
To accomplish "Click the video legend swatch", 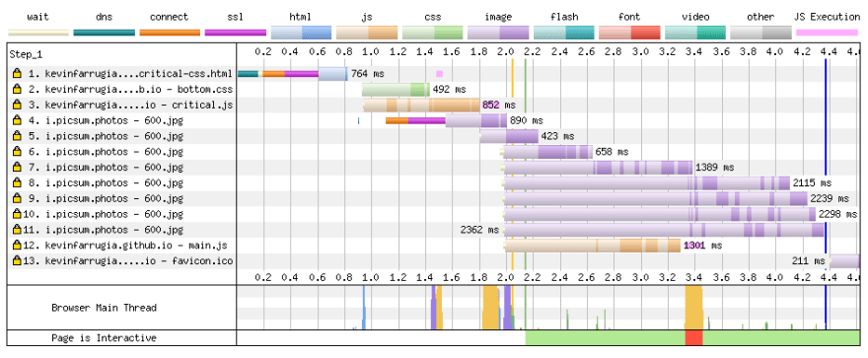I will click(695, 33).
